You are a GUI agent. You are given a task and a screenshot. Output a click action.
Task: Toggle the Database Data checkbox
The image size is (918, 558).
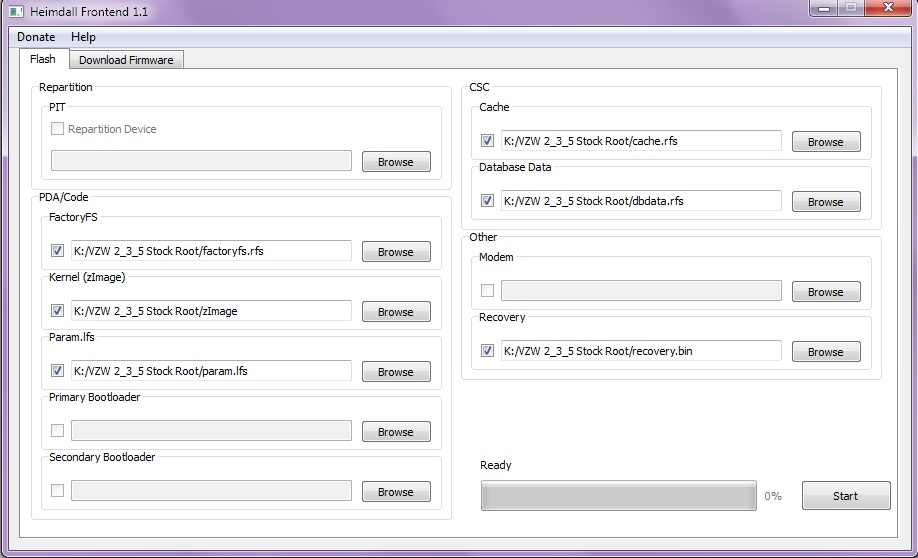pyautogui.click(x=487, y=201)
